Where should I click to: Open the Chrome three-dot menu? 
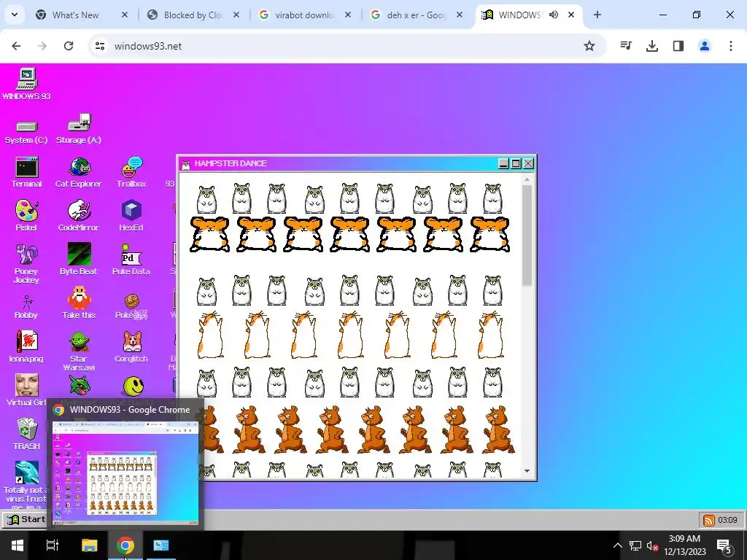coord(731,46)
